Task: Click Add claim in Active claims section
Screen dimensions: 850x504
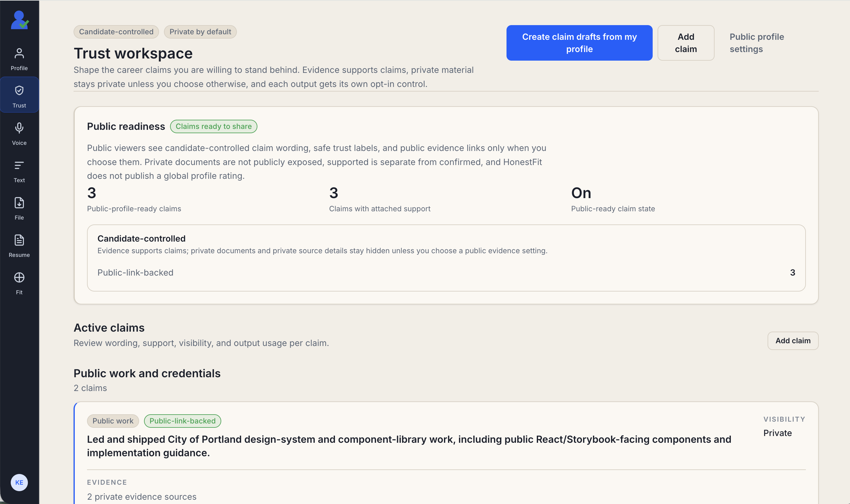Action: coord(793,340)
